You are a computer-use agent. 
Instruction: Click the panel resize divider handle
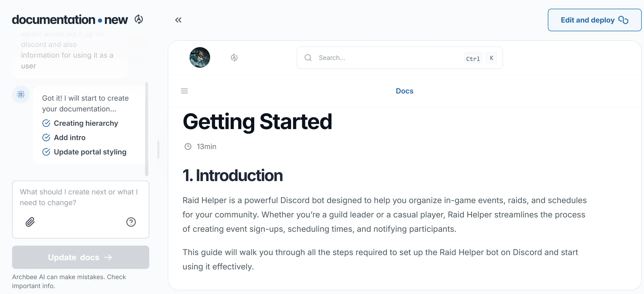click(x=158, y=149)
